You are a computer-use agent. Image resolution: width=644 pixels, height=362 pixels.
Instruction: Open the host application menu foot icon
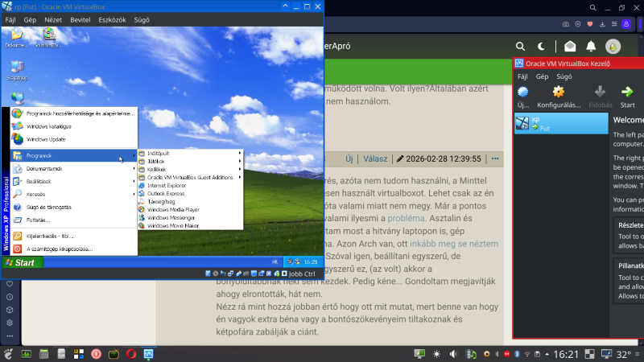8,354
